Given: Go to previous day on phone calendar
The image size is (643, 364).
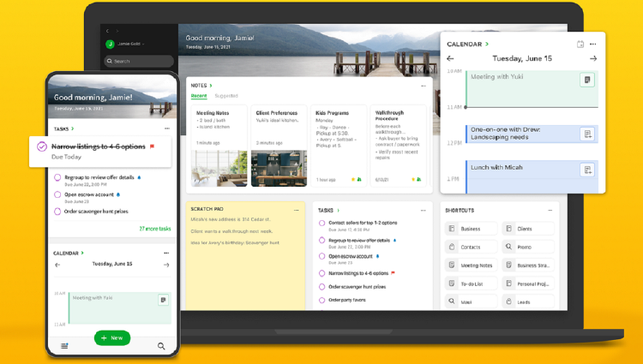Looking at the screenshot, I should (57, 265).
